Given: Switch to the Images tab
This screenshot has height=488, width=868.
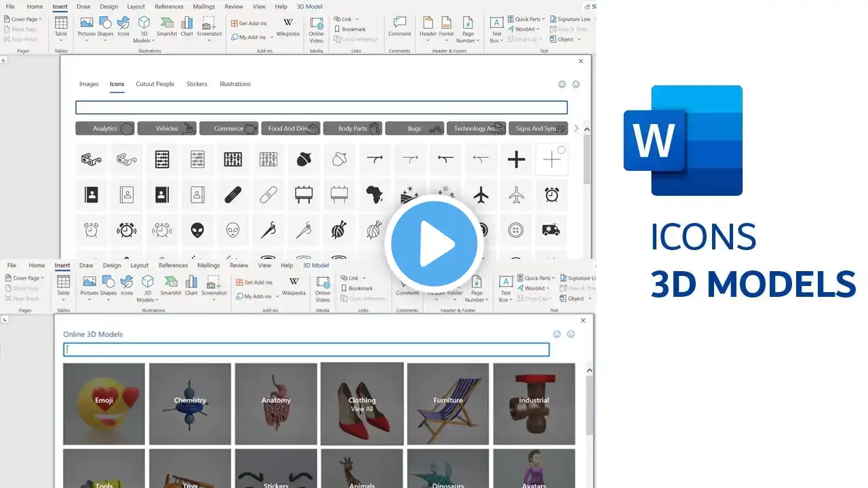Looking at the screenshot, I should tap(89, 84).
